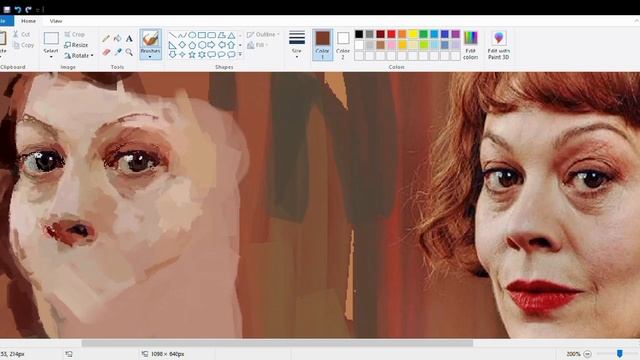Pick the Diamond shape
The image size is (640, 360).
click(x=182, y=45)
